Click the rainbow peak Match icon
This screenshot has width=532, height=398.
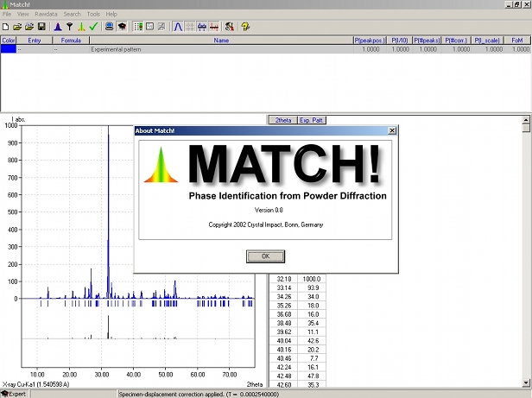click(x=81, y=27)
